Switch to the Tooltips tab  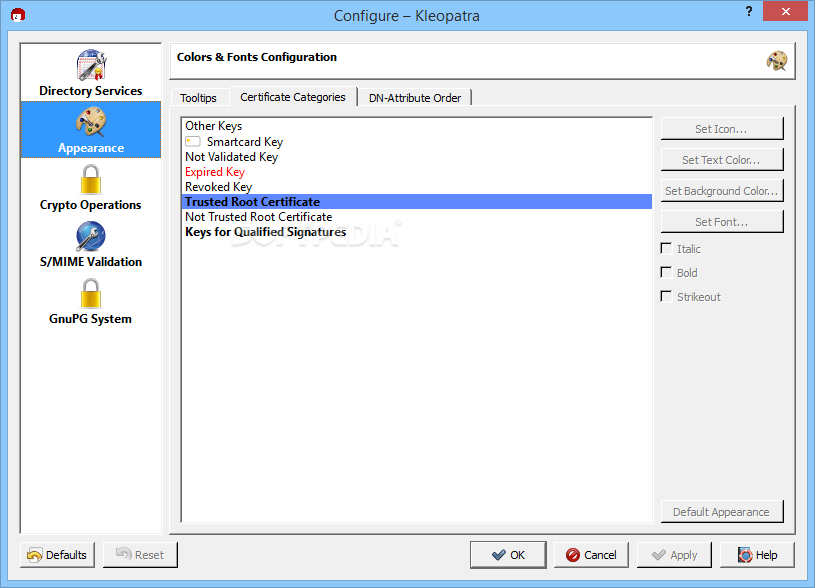click(198, 98)
